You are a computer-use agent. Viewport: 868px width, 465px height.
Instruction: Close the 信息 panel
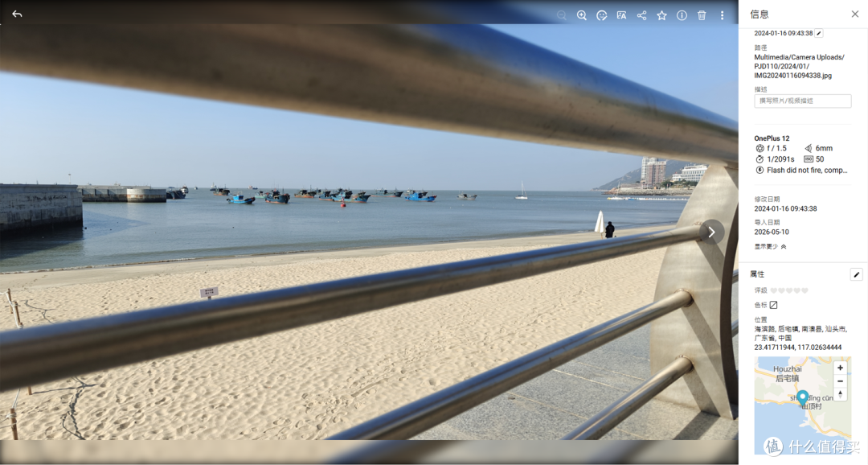point(854,14)
